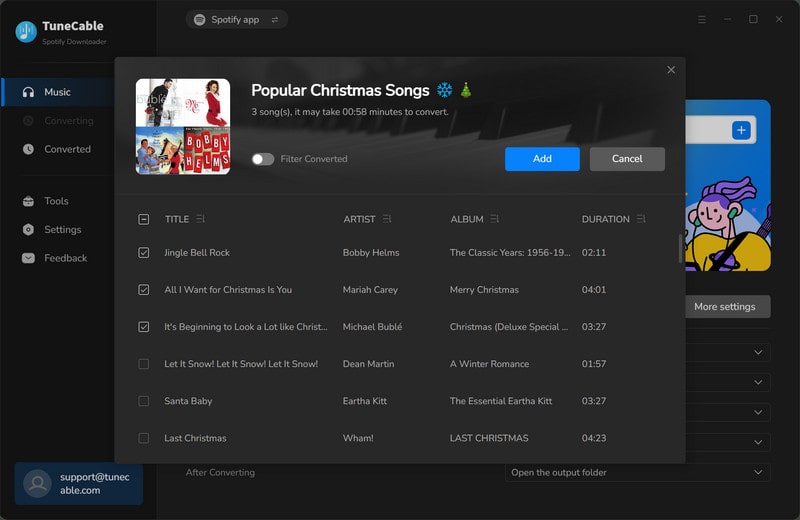This screenshot has width=800, height=520.
Task: Click the TITLE column sort icon
Action: click(x=201, y=219)
